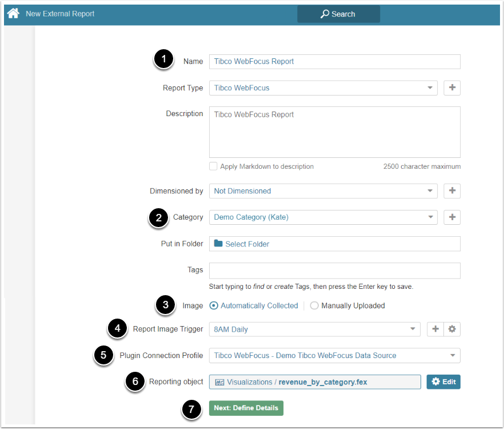504x429 pixels.
Task: Click the 2500 character maximum text
Action: (x=422, y=166)
